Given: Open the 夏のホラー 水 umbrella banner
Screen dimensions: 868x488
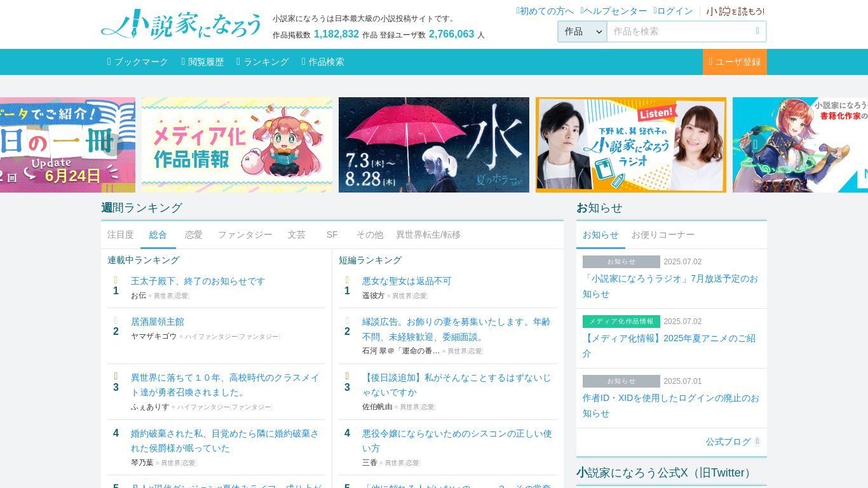Looking at the screenshot, I should (x=434, y=145).
